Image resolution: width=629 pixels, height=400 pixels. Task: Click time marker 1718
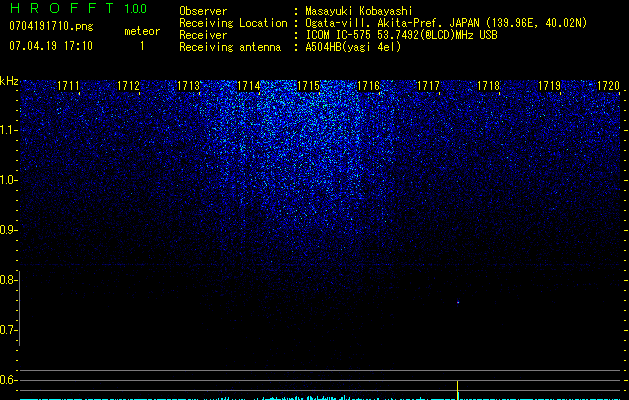tap(488, 86)
